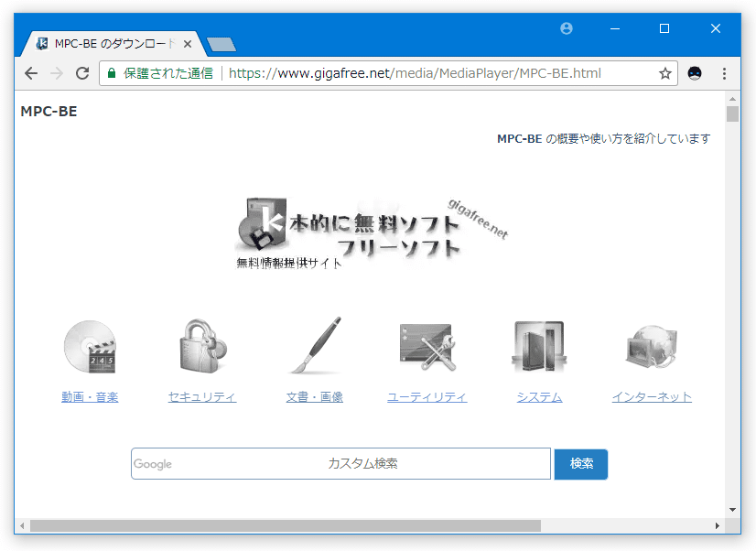Focus the Google カスタム検索 search box
This screenshot has height=551, width=756.
[x=340, y=464]
